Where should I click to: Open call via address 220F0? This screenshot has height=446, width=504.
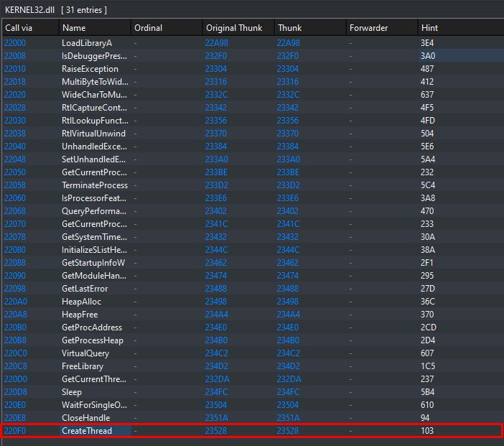15,431
